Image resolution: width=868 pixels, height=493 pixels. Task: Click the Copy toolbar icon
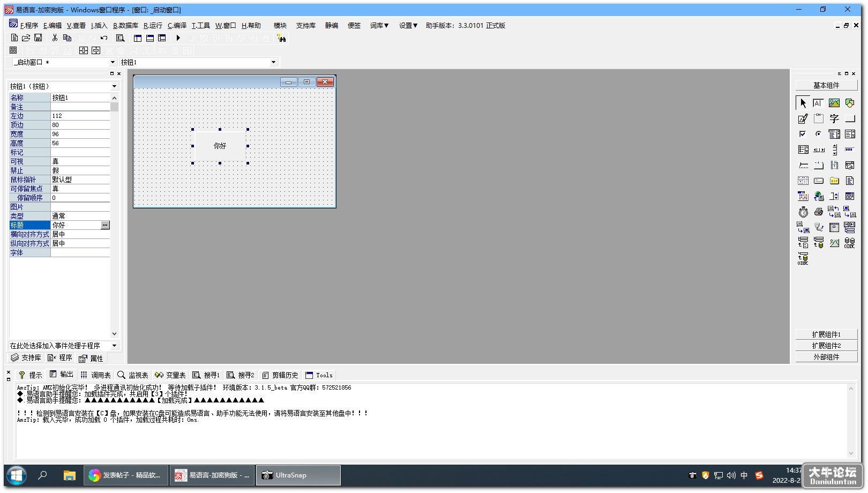point(67,38)
